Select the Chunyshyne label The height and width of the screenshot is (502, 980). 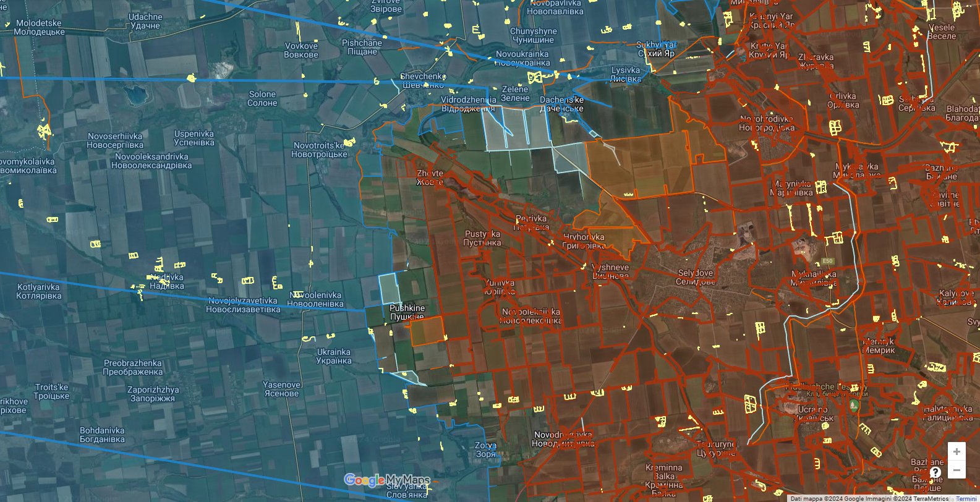[x=534, y=35]
